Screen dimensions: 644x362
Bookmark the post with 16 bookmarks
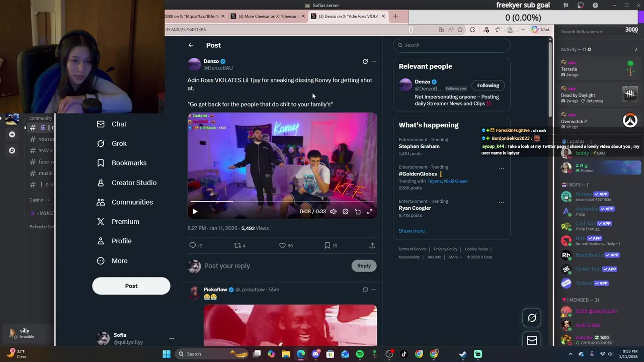[x=327, y=245]
